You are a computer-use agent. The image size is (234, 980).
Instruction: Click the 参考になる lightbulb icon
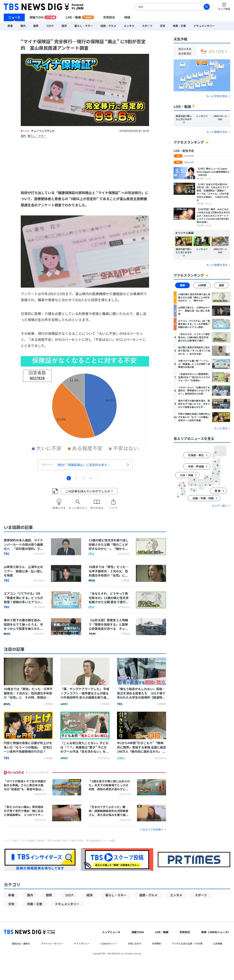[59, 502]
